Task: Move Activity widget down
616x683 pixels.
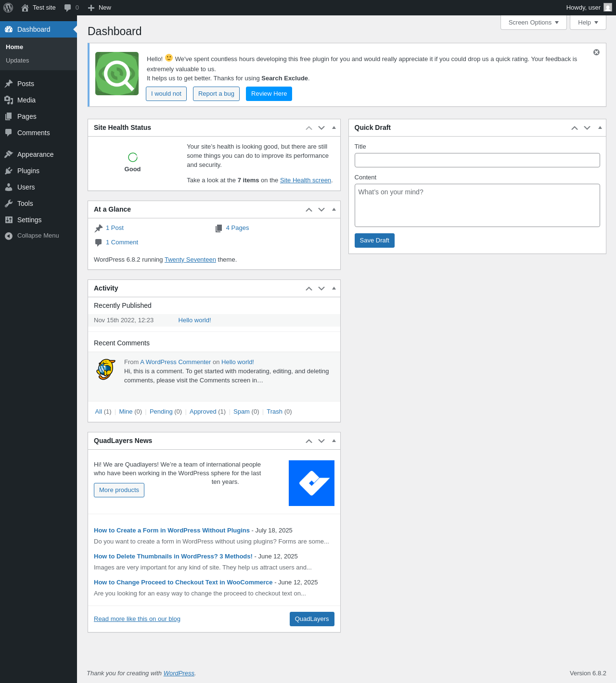Action: coord(321,289)
